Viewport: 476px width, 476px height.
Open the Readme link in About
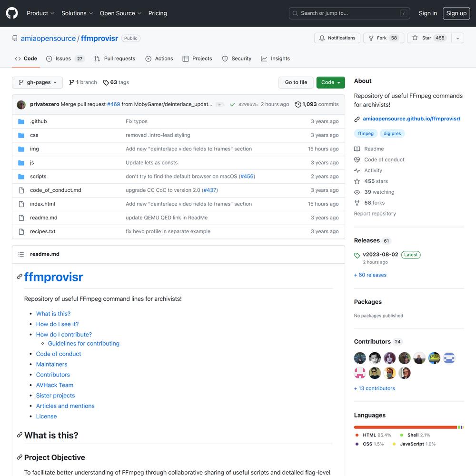[x=369, y=149]
